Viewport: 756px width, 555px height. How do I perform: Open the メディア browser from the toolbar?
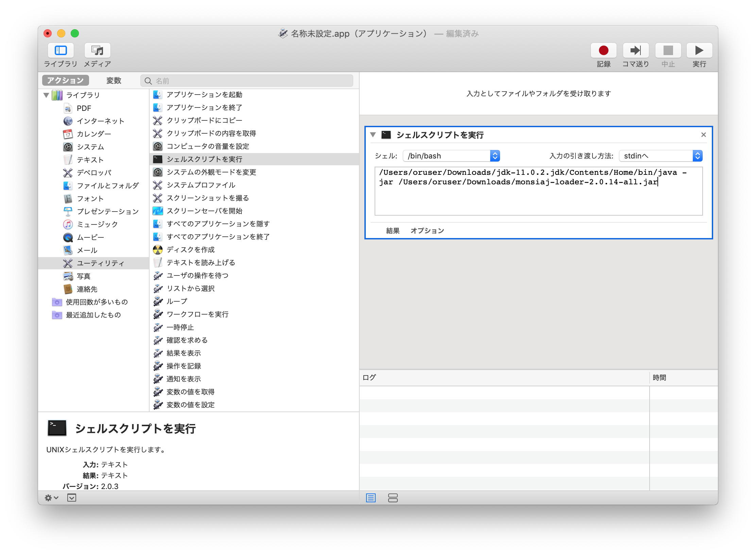[x=97, y=50]
